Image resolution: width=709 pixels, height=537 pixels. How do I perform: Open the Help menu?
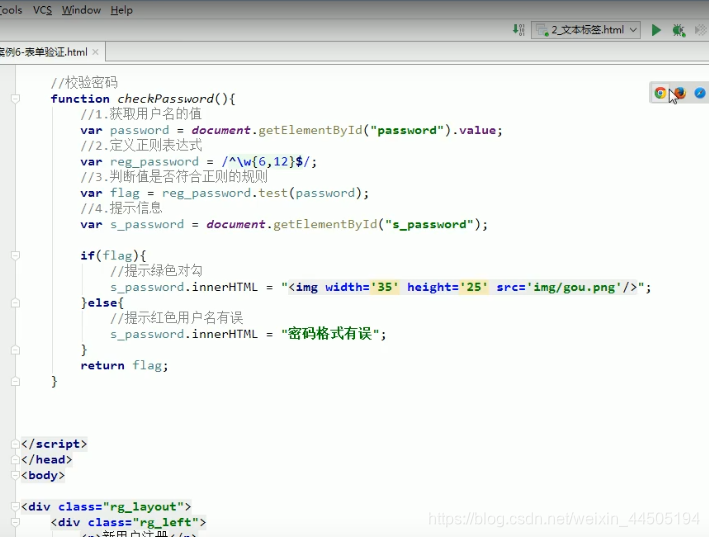pos(122,10)
